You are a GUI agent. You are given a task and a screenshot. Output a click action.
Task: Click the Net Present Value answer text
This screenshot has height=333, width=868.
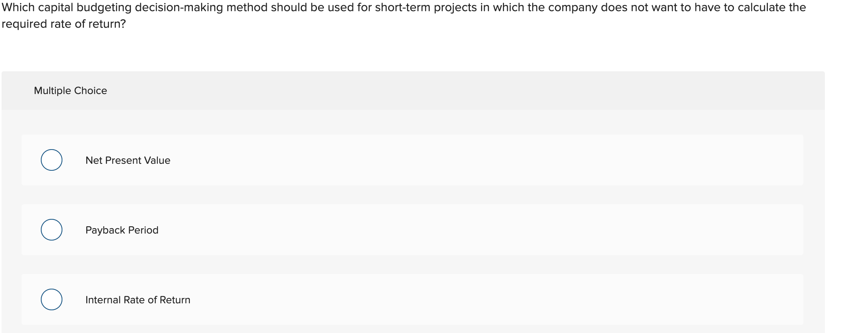(x=128, y=160)
